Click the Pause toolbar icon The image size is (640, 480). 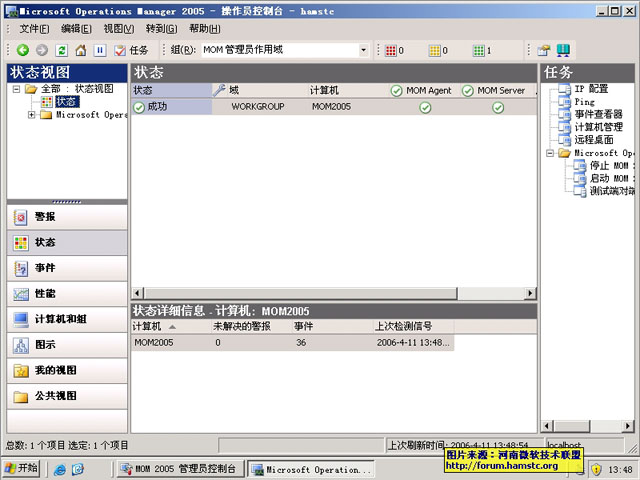click(x=99, y=50)
